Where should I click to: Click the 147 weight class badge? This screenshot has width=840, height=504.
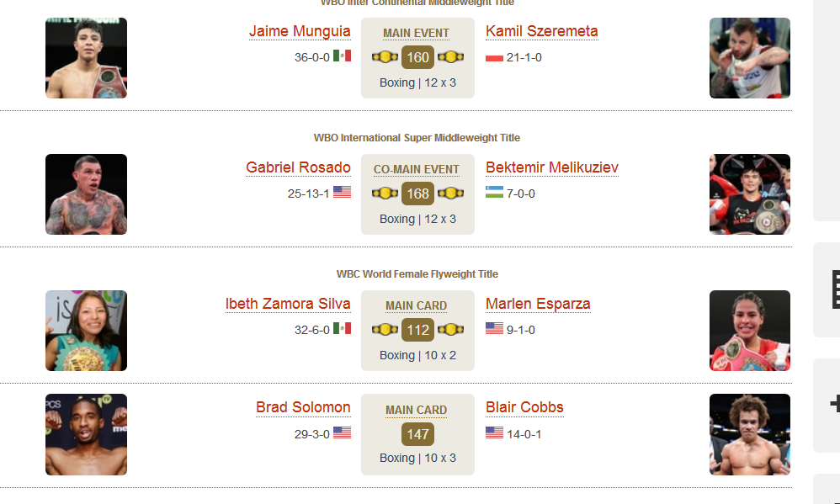pyautogui.click(x=417, y=434)
